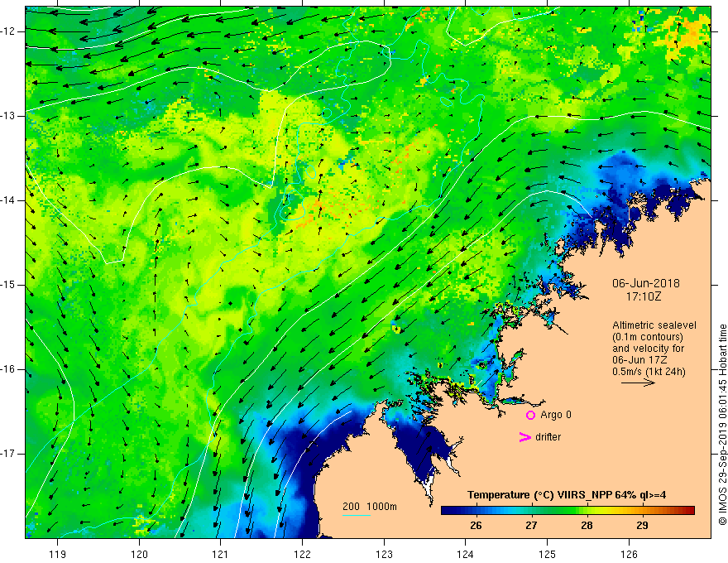Click the 'and velocity for' caption line
This screenshot has width=728, height=563.
pos(648,349)
